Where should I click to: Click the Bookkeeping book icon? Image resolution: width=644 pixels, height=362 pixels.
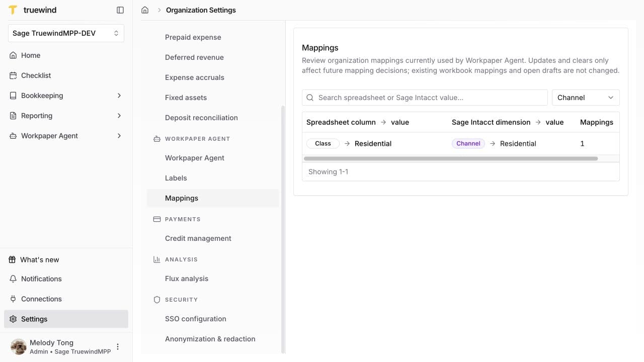point(13,96)
